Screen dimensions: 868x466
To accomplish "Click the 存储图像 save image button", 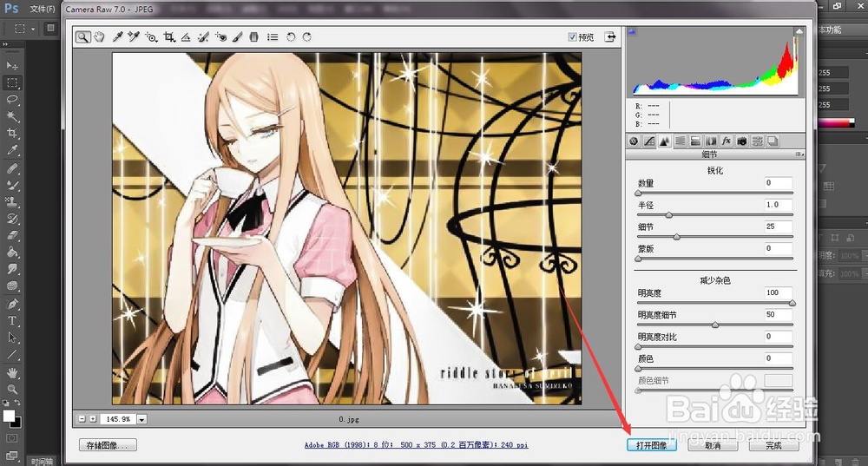I will pyautogui.click(x=108, y=445).
